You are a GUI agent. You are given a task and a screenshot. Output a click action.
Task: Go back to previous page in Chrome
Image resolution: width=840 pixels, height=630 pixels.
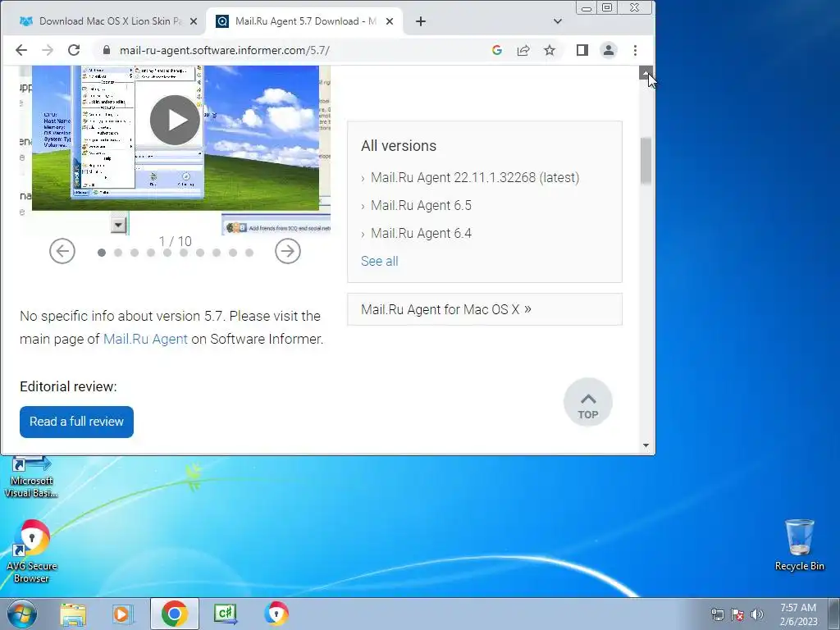[21, 50]
